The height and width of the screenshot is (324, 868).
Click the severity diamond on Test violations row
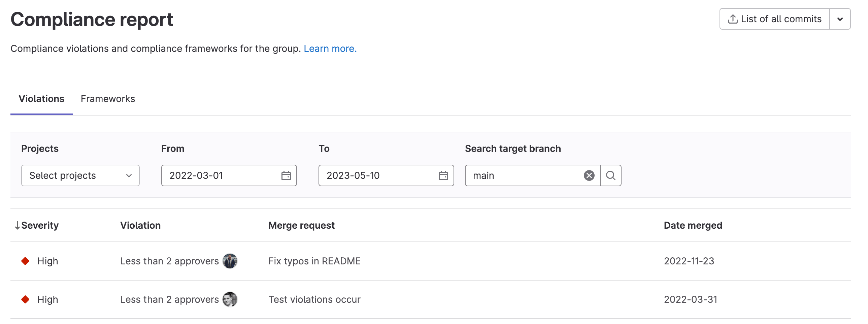(x=26, y=299)
